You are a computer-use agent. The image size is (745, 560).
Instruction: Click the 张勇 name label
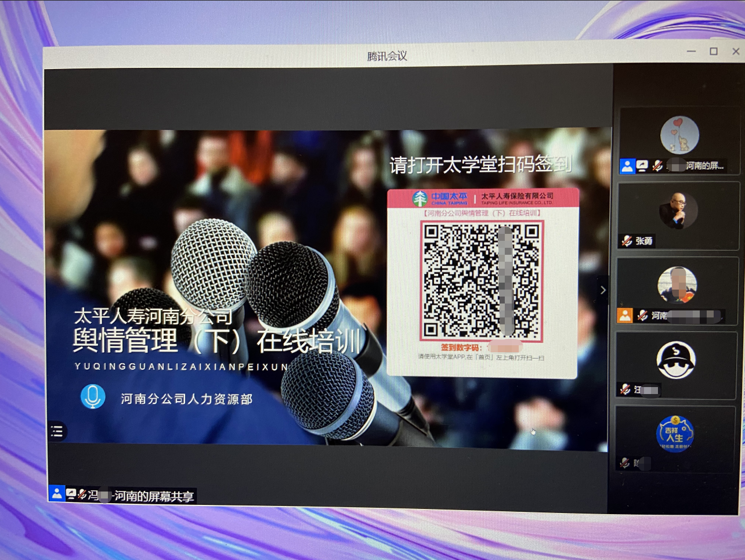[x=643, y=241]
